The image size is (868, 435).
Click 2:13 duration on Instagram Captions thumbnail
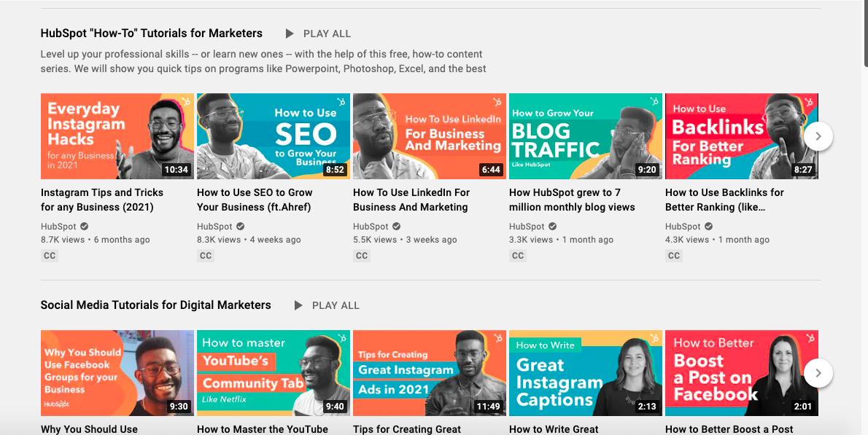point(647,407)
